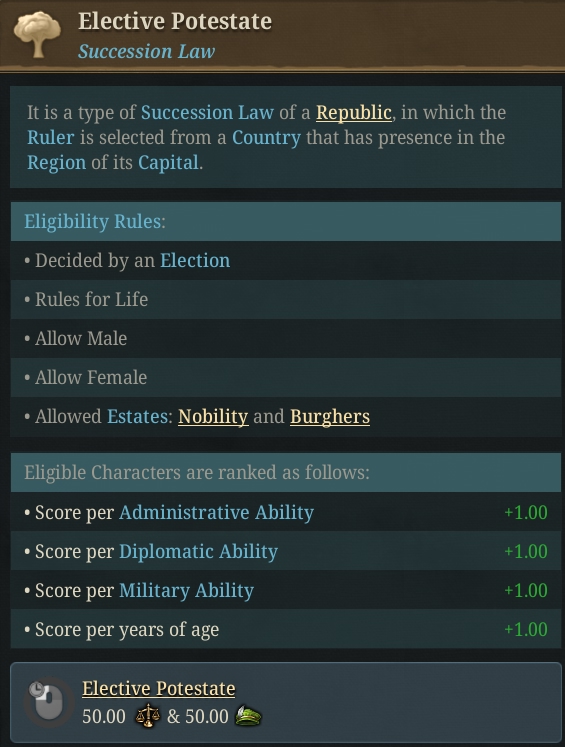Click Diplomatic Ability score row
This screenshot has height=747, width=565.
pyautogui.click(x=286, y=552)
